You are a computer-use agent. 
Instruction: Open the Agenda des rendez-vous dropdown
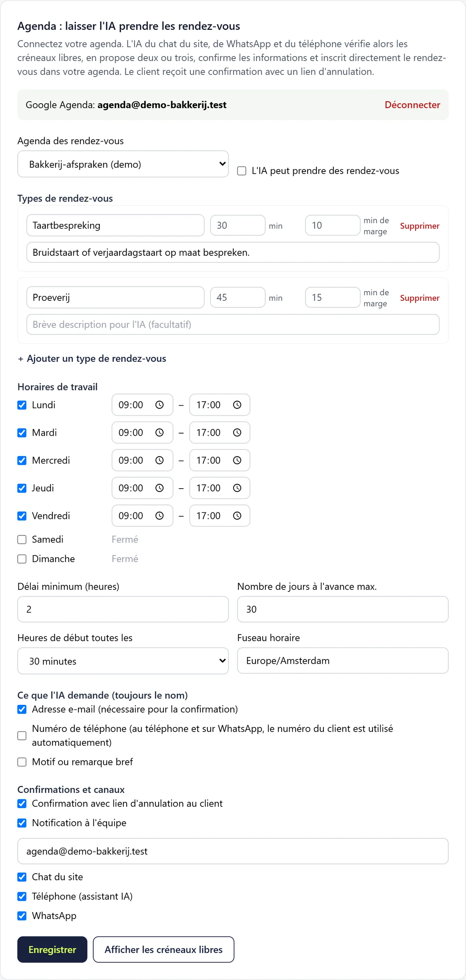[x=123, y=164]
